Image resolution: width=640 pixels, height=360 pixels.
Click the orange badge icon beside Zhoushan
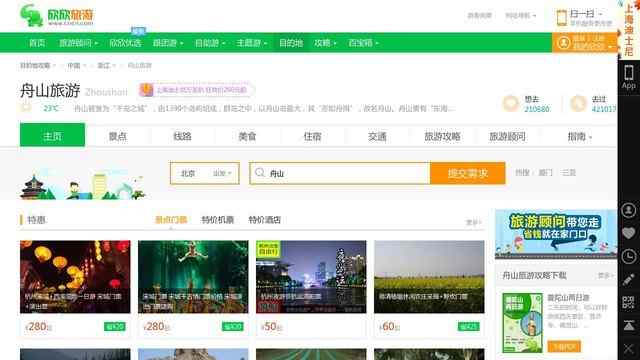pyautogui.click(x=146, y=90)
